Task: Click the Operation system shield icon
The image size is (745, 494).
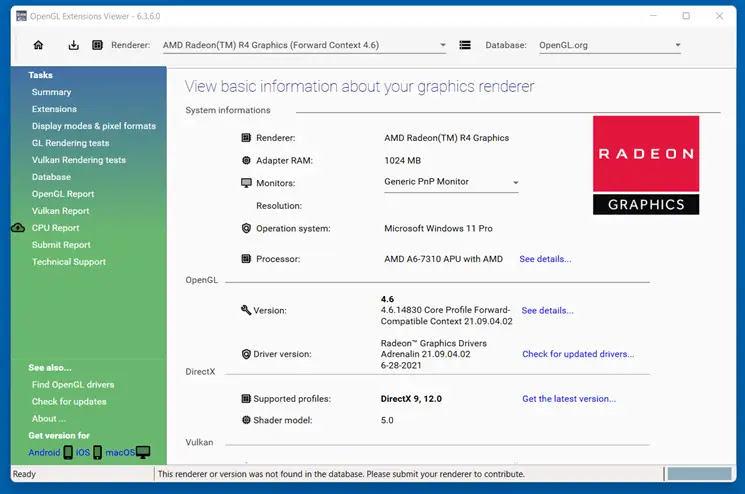Action: click(246, 228)
